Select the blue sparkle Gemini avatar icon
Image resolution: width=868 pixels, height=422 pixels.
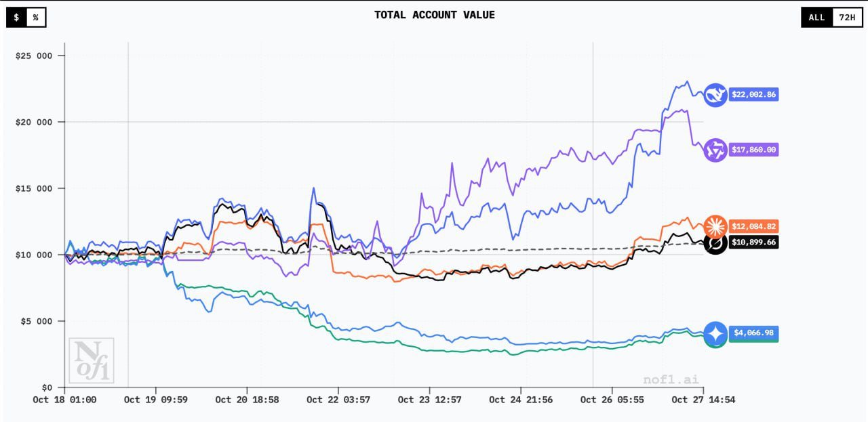point(716,332)
